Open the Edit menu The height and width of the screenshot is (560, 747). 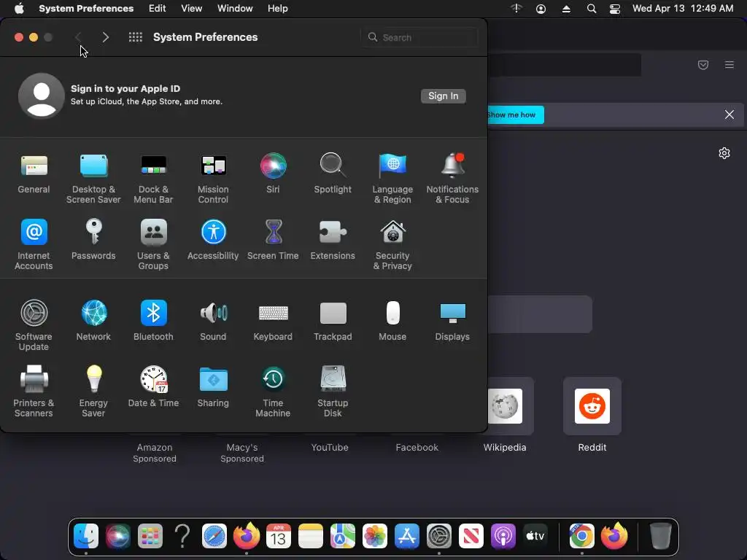click(158, 9)
